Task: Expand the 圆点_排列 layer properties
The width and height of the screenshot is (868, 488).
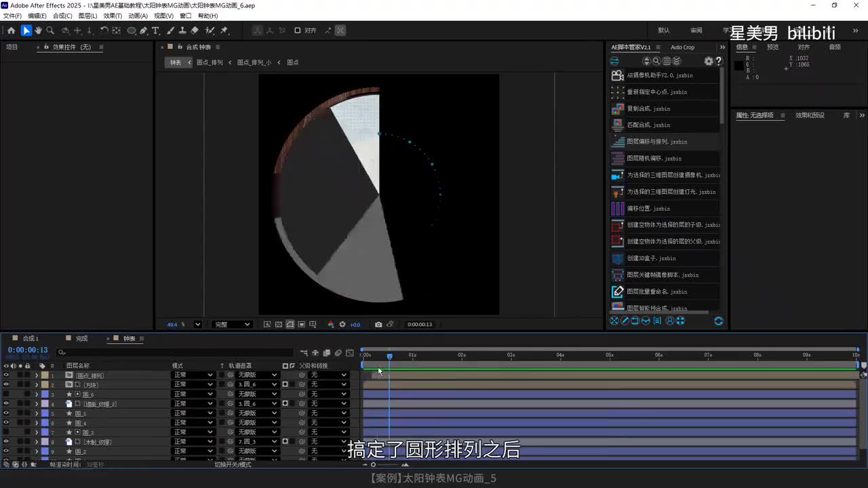Action: coord(37,375)
